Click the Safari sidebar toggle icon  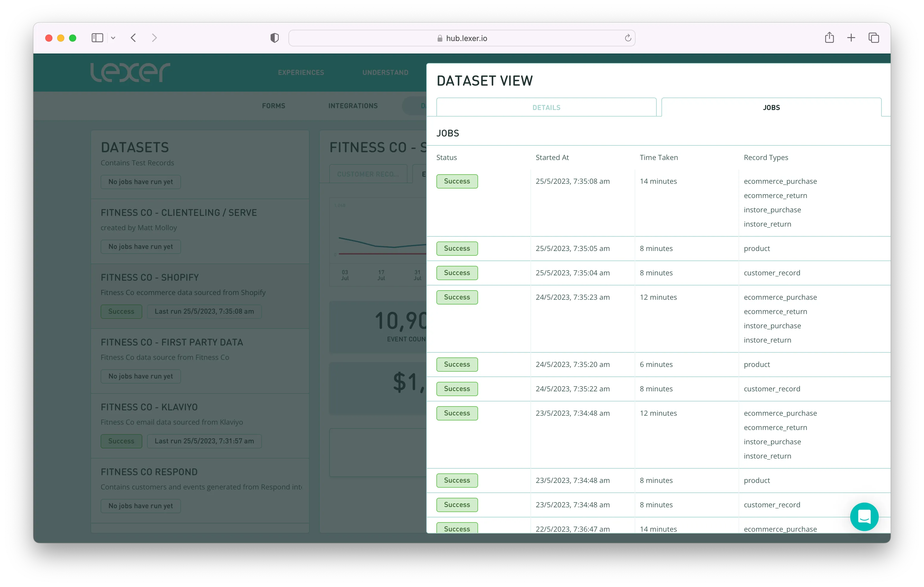(x=97, y=38)
